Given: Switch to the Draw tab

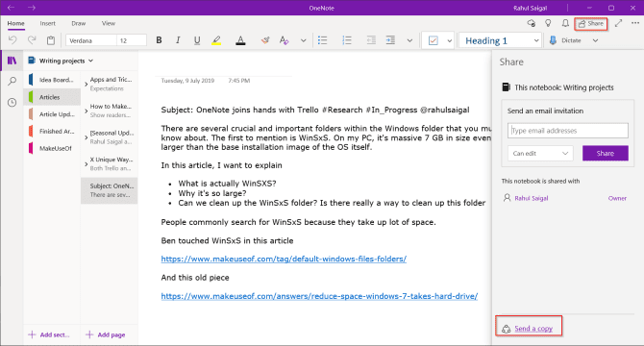Looking at the screenshot, I should (79, 23).
